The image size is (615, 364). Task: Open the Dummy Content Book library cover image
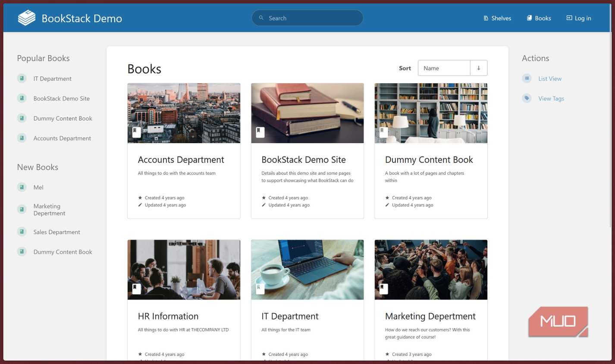(x=431, y=113)
